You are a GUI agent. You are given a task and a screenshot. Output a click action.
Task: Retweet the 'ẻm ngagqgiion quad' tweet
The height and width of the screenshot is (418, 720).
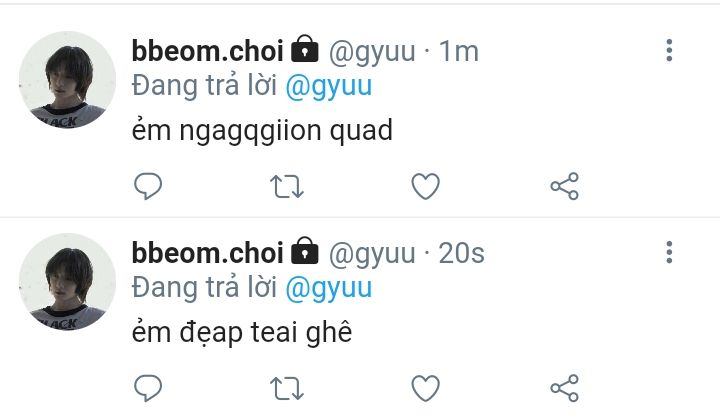point(287,186)
